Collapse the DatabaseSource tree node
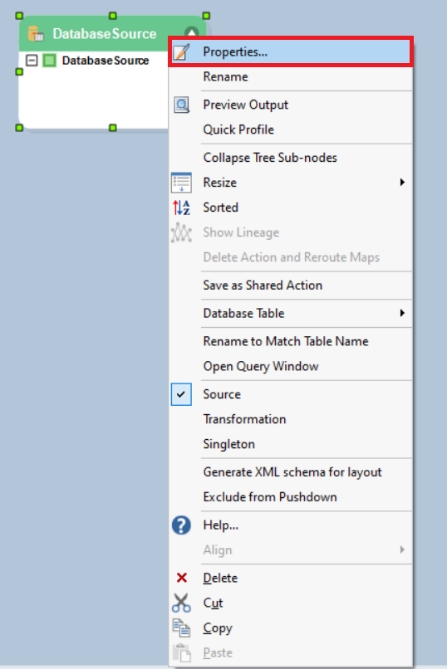Viewport: 447px width, 669px height. point(32,60)
